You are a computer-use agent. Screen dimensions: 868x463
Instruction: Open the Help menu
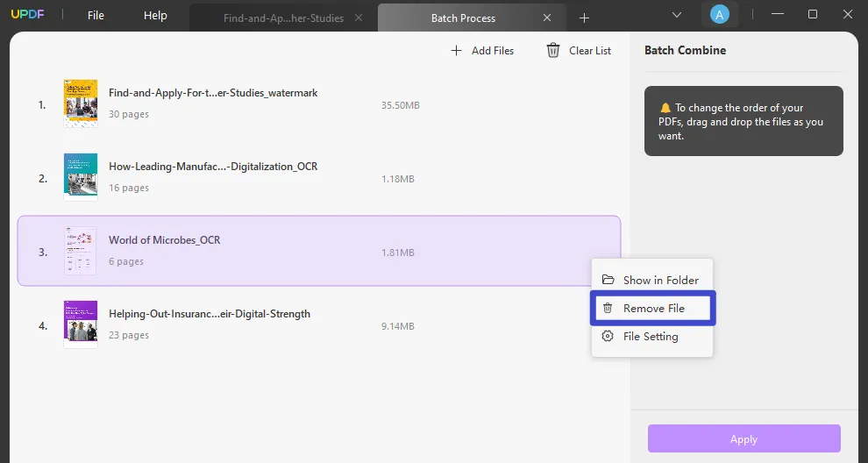(x=155, y=16)
